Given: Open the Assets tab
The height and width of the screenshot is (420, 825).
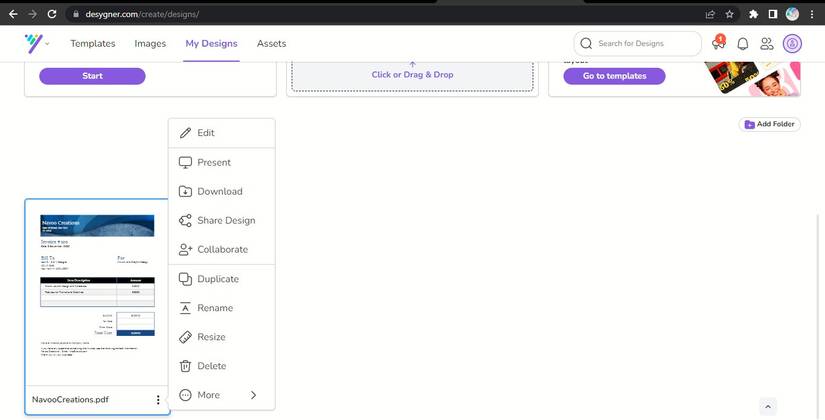Looking at the screenshot, I should [x=271, y=44].
